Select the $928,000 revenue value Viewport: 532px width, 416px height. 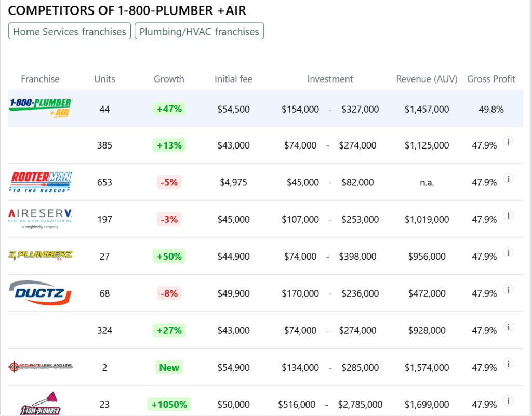(427, 330)
